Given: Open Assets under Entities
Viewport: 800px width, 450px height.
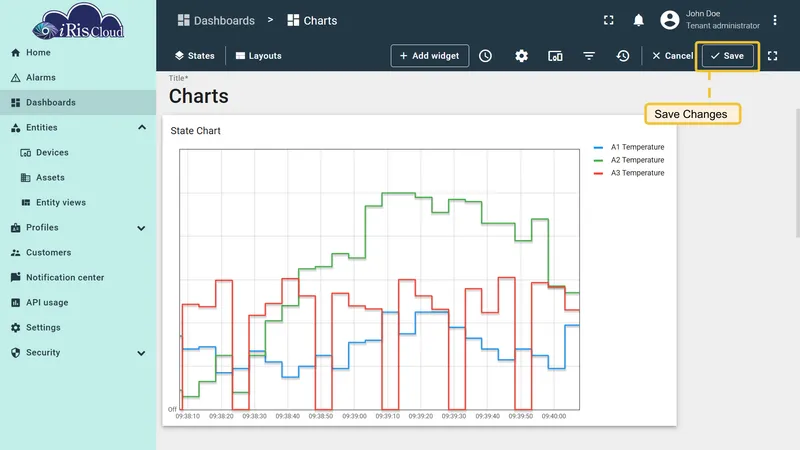Looking at the screenshot, I should [78, 178].
